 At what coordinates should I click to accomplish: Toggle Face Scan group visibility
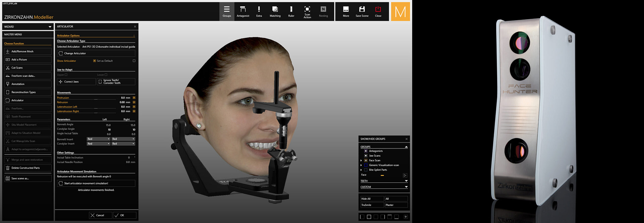click(x=366, y=160)
